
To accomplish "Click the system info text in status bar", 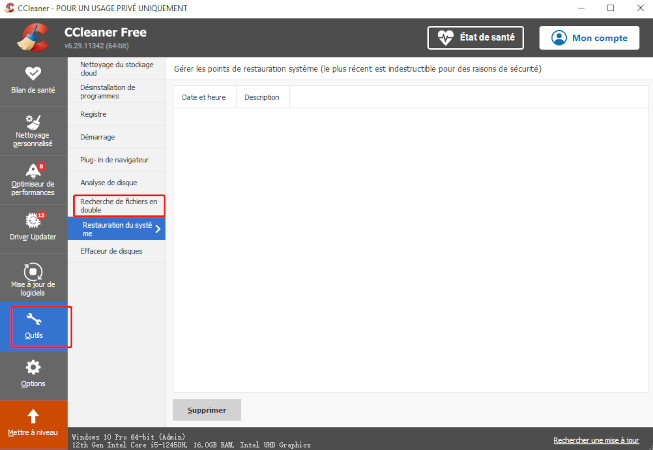I will [x=191, y=441].
